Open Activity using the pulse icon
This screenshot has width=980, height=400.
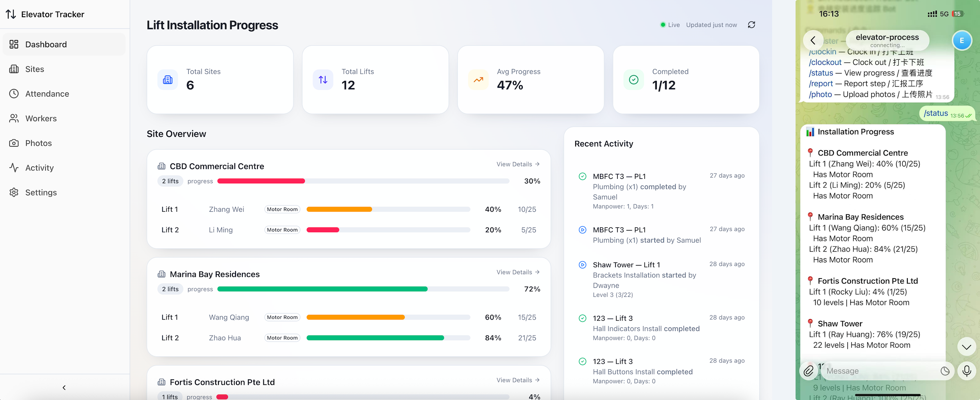click(x=14, y=168)
